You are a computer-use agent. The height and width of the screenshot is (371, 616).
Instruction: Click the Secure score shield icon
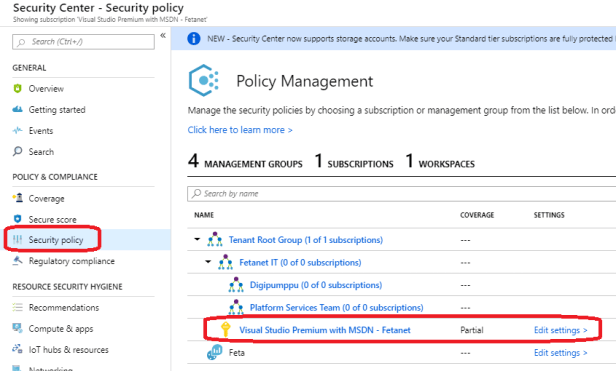coord(17,219)
